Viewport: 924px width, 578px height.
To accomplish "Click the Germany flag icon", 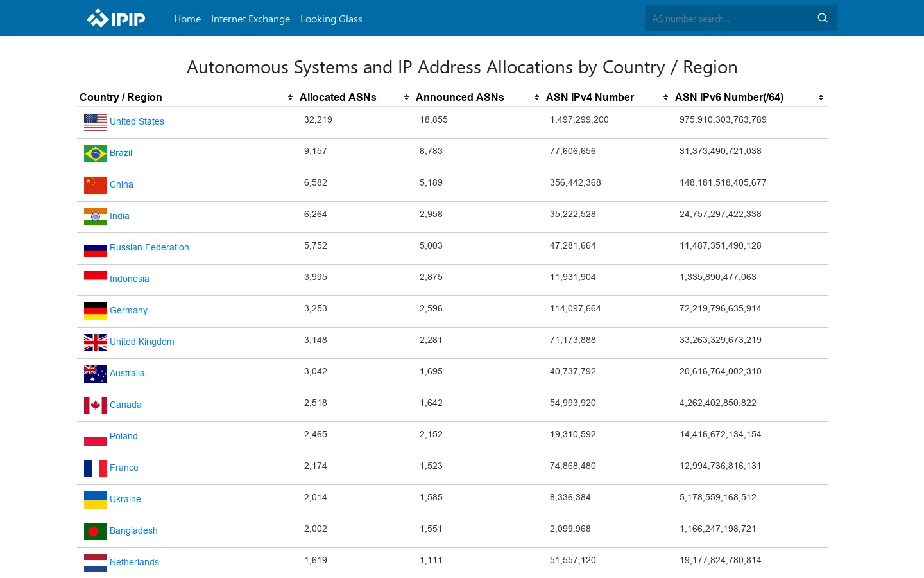I will (96, 311).
